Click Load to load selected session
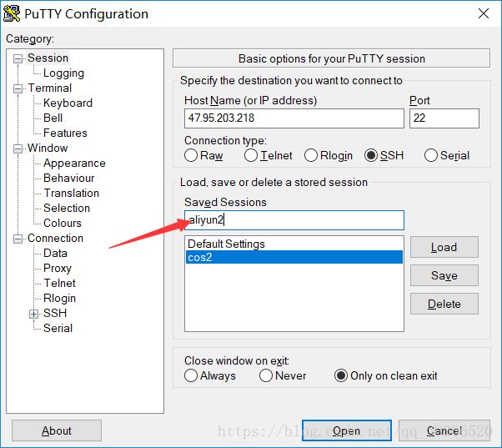 [444, 247]
